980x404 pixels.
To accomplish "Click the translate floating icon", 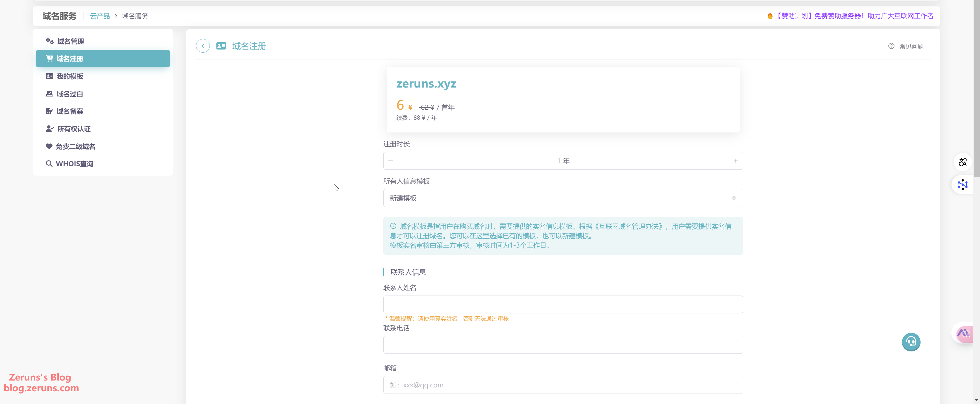I will (x=962, y=162).
